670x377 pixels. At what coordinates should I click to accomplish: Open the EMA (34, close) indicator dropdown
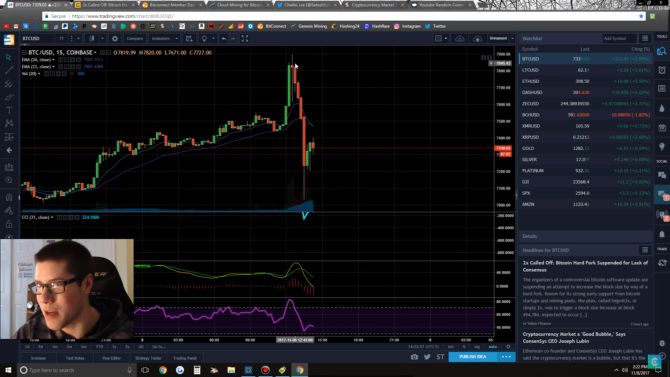53,60
